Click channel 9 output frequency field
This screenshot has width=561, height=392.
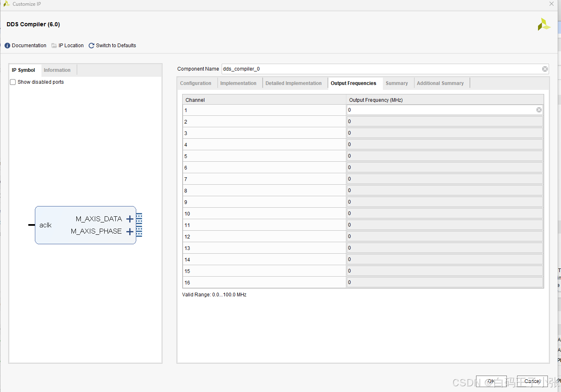[x=445, y=202]
